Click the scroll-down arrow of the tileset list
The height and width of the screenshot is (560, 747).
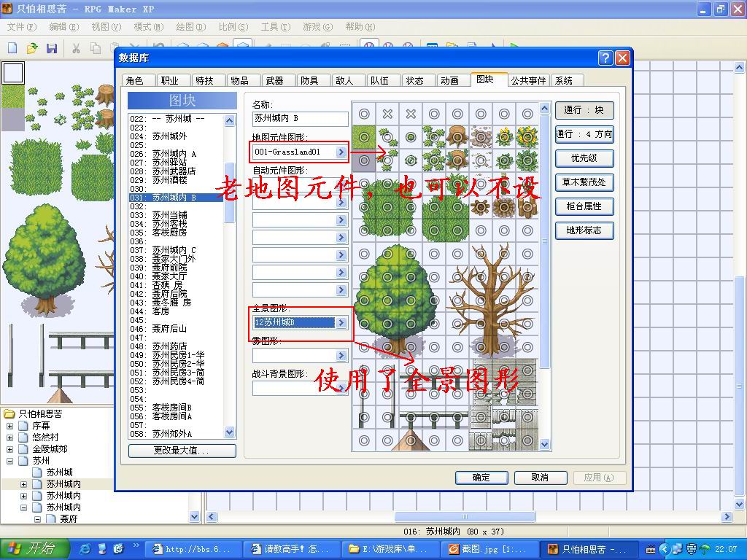(230, 432)
